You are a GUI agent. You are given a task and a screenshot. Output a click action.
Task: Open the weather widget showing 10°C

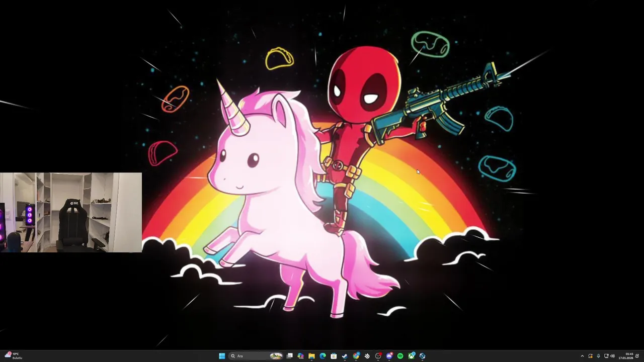point(13,355)
